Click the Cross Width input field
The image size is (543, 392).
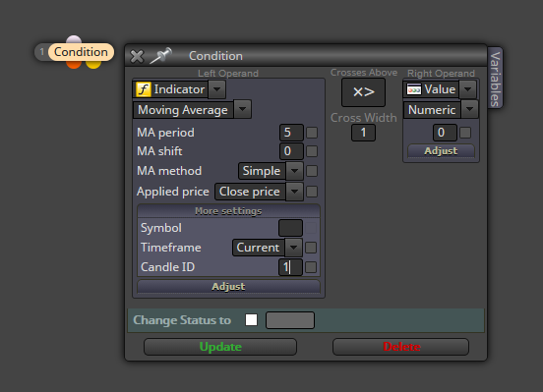pyautogui.click(x=363, y=133)
